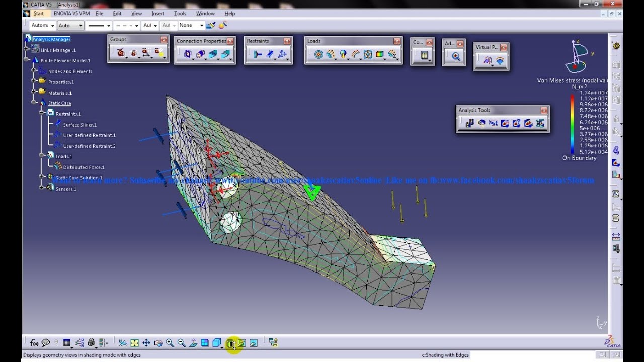This screenshot has width=644, height=362.
Task: Select the Clamp restraint icon
Action: tap(257, 55)
